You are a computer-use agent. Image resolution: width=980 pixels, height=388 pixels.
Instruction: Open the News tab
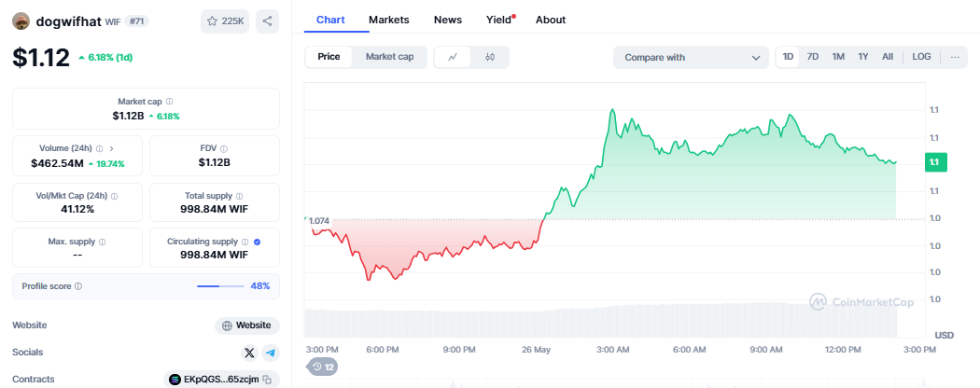(x=448, y=20)
